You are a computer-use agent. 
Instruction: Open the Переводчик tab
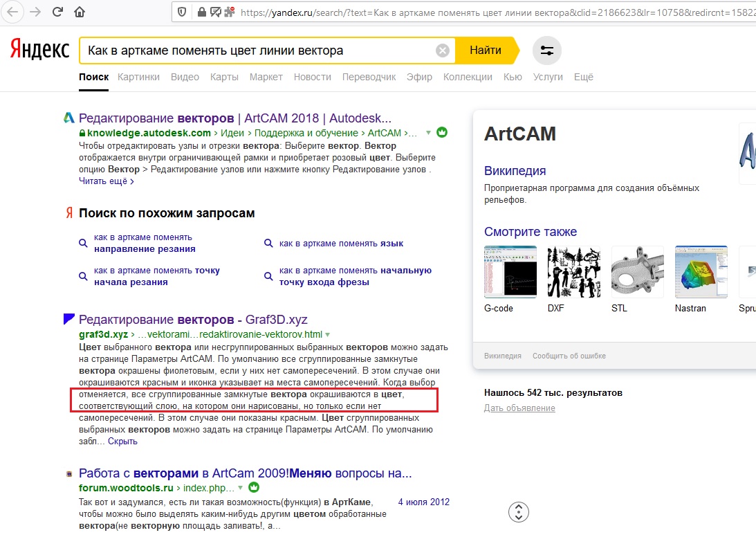point(369,78)
